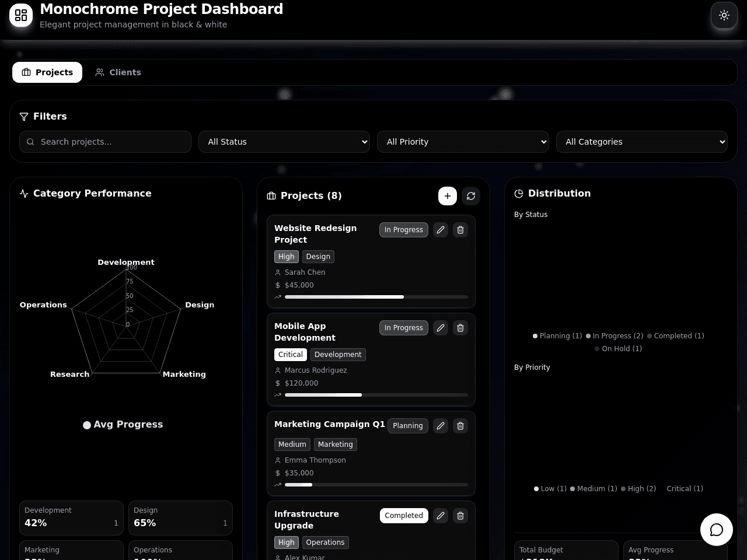Viewport: 747px width, 560px height.
Task: Delete the Infrastructure Upgrade project
Action: click(x=460, y=516)
